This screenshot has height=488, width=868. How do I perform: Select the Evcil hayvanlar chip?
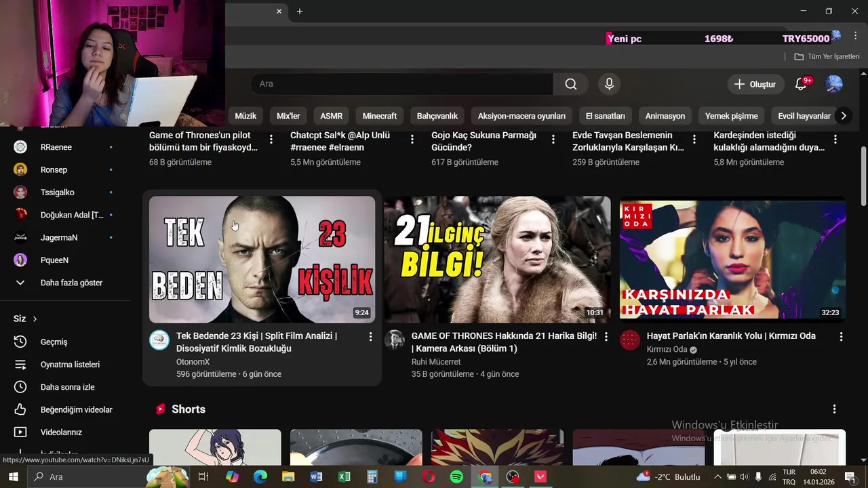click(804, 116)
